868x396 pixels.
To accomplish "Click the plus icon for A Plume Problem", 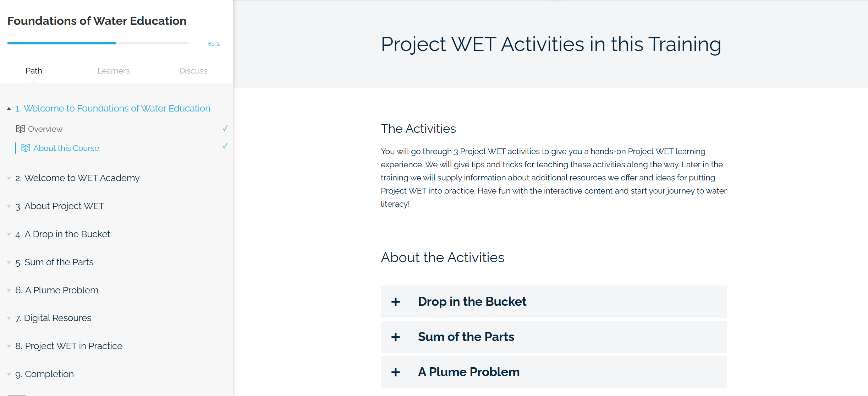I will (396, 372).
